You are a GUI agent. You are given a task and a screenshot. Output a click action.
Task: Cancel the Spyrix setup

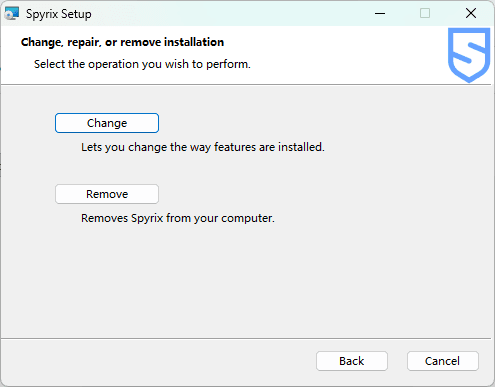tap(443, 361)
